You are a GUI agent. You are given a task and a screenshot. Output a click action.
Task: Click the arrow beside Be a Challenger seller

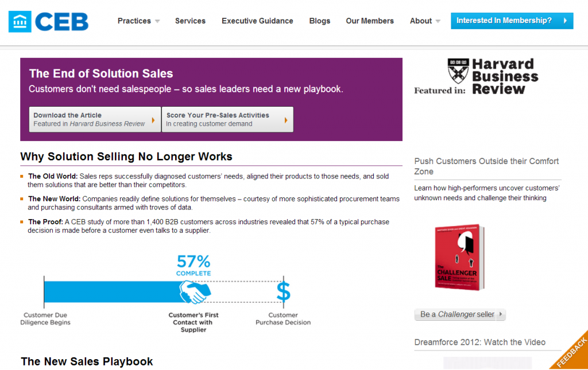[501, 314]
